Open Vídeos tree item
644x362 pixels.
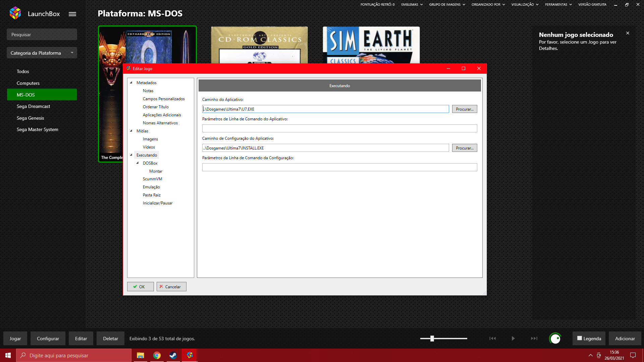click(x=149, y=147)
